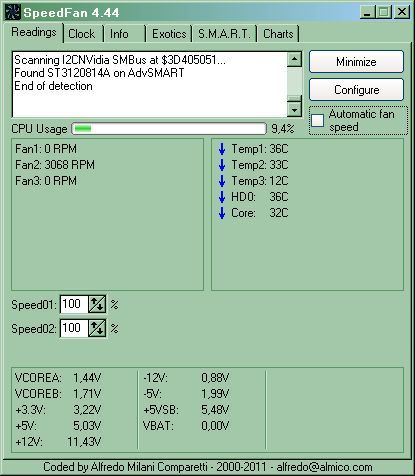The image size is (415, 476).
Task: Click the Core temperature arrow icon
Action: tap(222, 213)
